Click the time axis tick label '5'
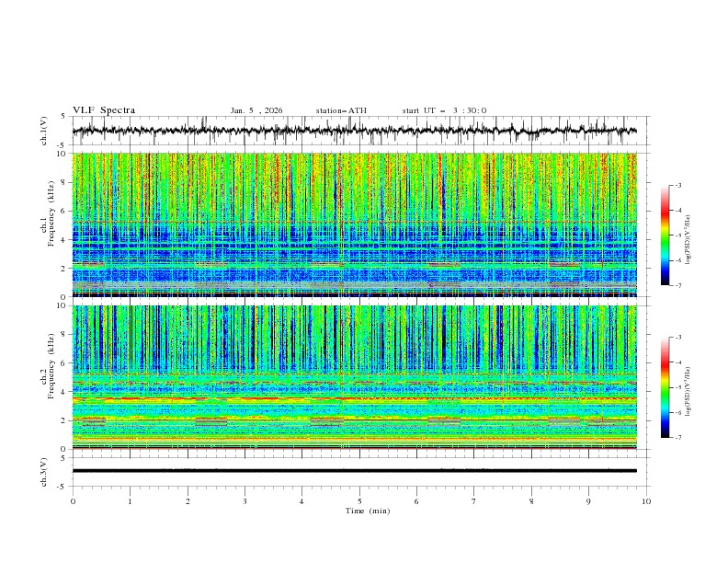The image size is (728, 563). click(x=359, y=501)
